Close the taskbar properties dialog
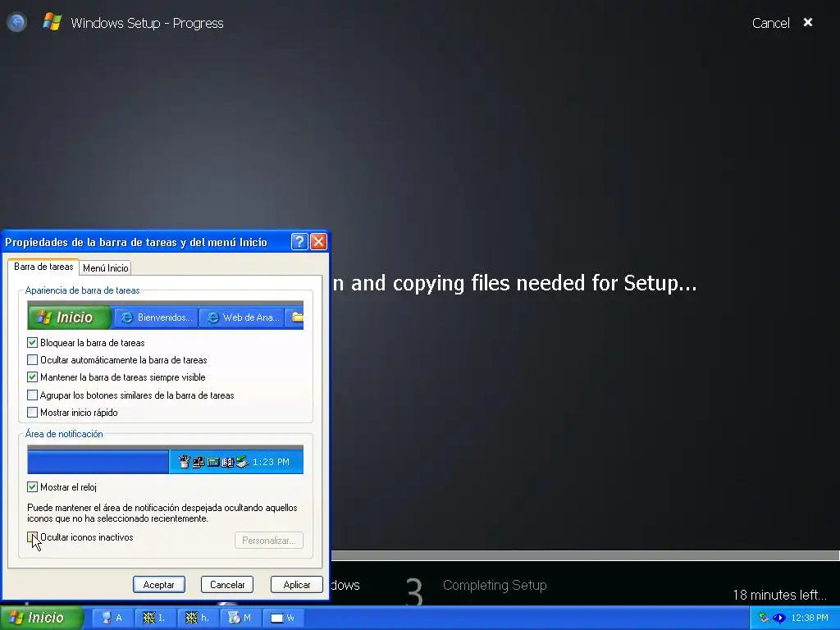The width and height of the screenshot is (840, 630). (x=319, y=242)
